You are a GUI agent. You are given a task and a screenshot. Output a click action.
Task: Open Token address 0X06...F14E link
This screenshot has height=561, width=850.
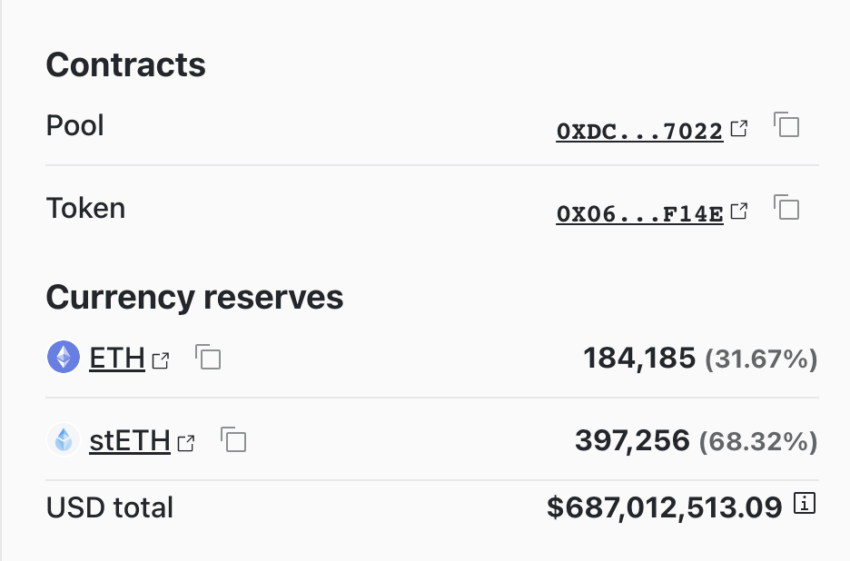coord(640,214)
